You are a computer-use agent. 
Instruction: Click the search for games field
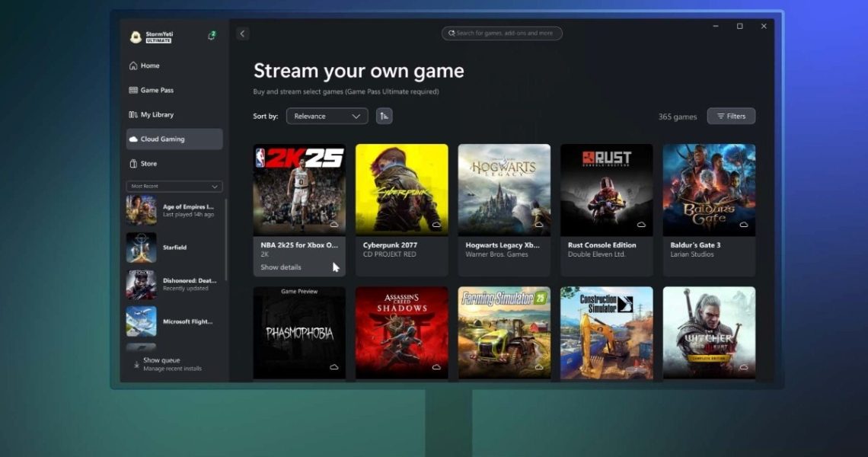[502, 34]
